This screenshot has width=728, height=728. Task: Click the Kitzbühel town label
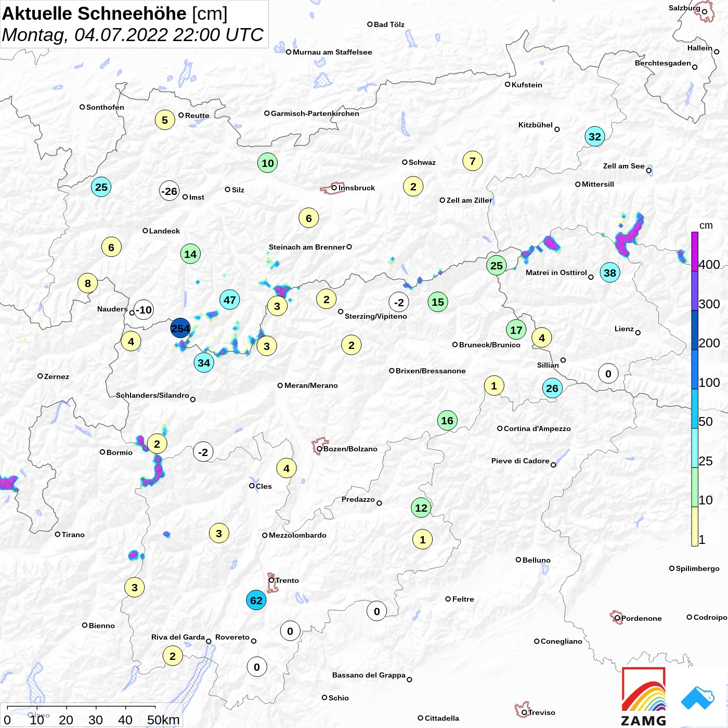(x=536, y=125)
